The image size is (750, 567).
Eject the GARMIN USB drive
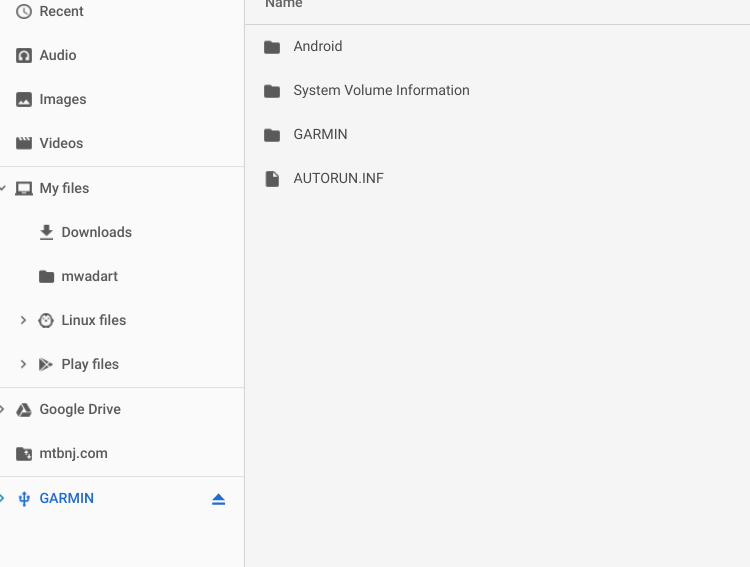218,499
